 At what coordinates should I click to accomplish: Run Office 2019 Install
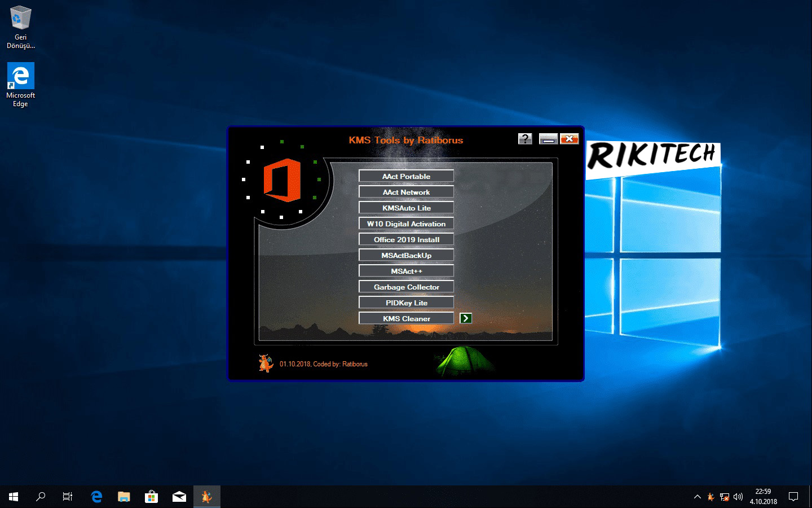406,239
